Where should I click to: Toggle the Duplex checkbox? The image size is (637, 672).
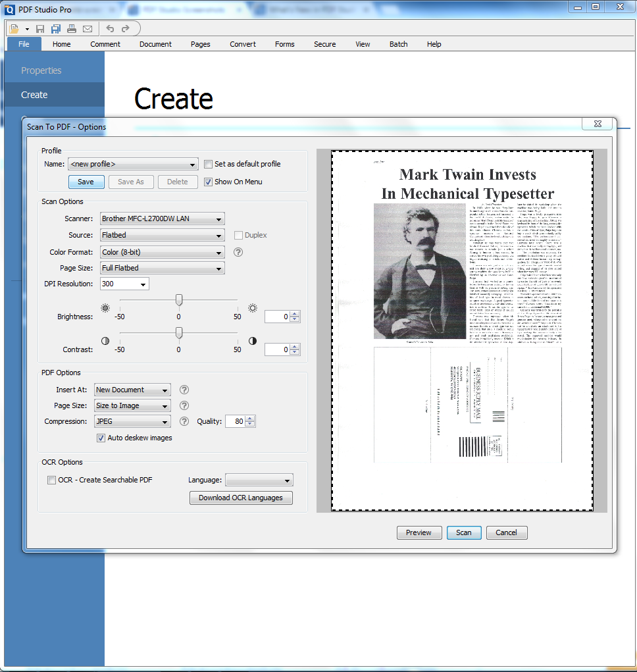click(x=239, y=235)
